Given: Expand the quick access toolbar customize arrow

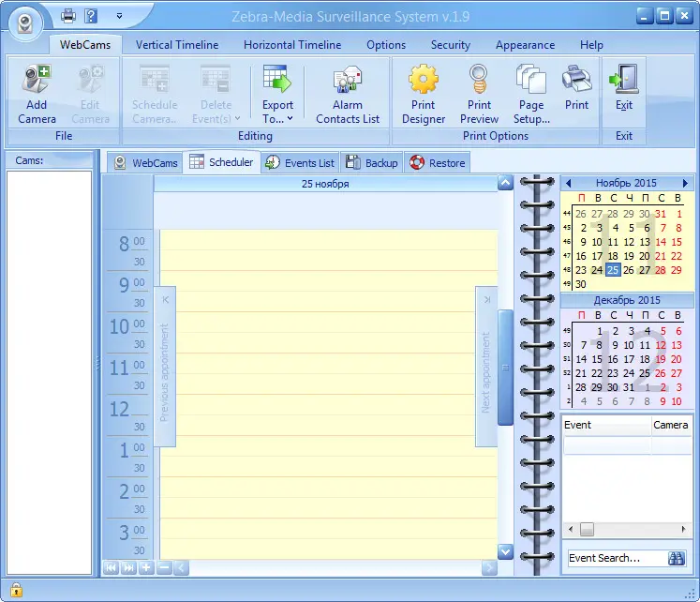Looking at the screenshot, I should tap(119, 16).
